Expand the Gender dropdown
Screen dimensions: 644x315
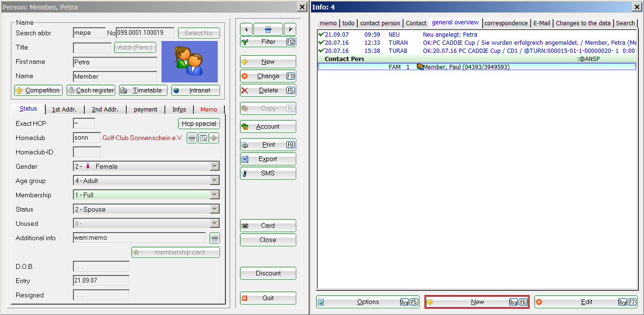215,166
